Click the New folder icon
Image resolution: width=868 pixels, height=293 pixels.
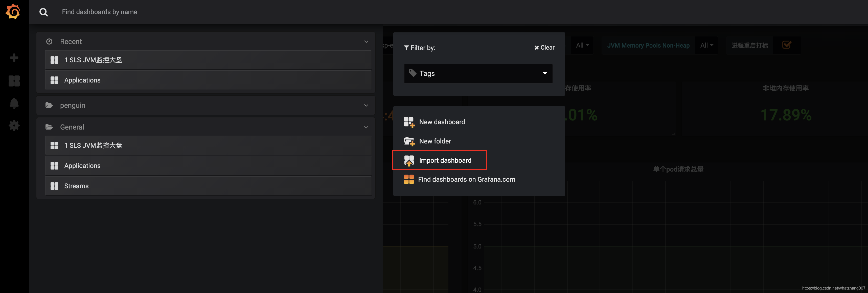tap(409, 141)
